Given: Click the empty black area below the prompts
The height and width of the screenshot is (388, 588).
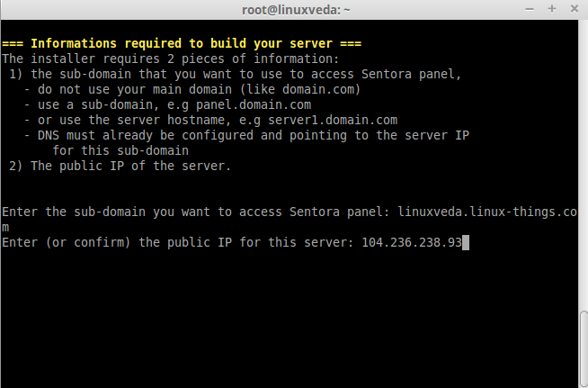Looking at the screenshot, I should pyautogui.click(x=289, y=320).
